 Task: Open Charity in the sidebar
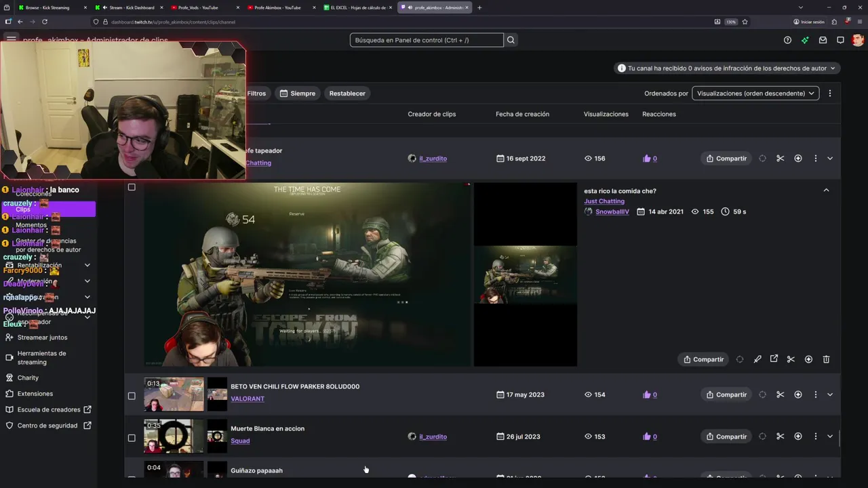pyautogui.click(x=28, y=378)
